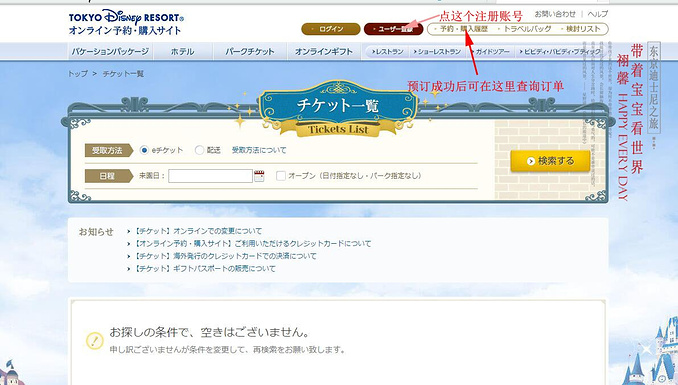Open the レストラン sub-menu item
This screenshot has width=678, height=385.
click(x=387, y=51)
